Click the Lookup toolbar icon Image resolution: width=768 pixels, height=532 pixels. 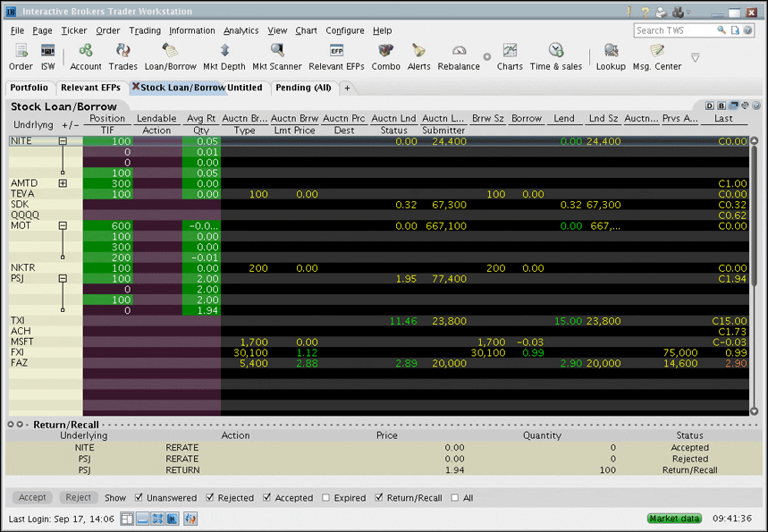pos(611,57)
